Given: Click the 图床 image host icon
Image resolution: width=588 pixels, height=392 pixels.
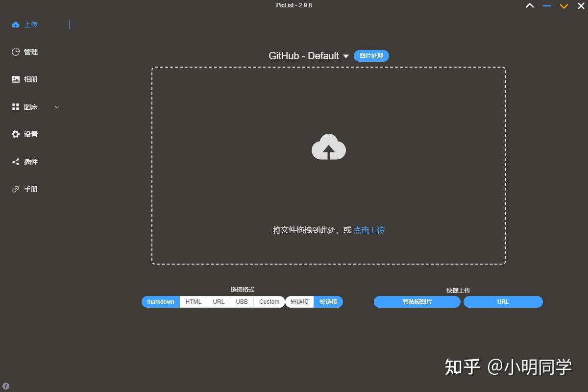Looking at the screenshot, I should [16, 106].
